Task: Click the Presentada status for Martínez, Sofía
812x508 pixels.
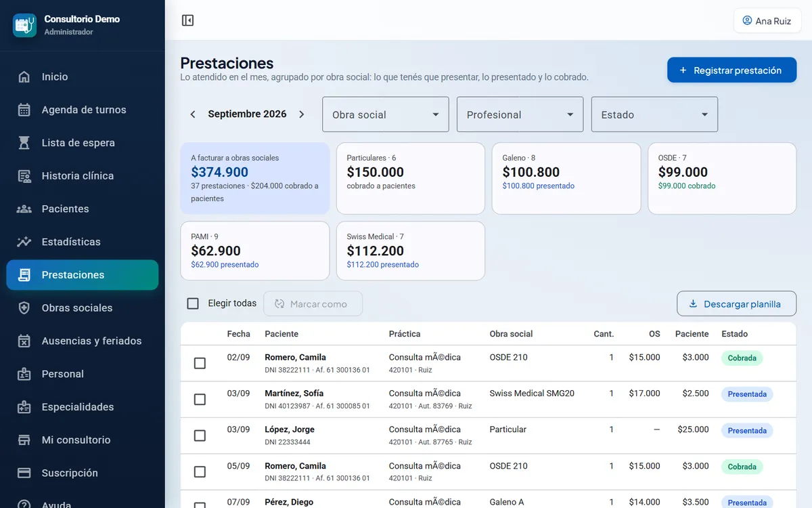Action: tap(747, 394)
